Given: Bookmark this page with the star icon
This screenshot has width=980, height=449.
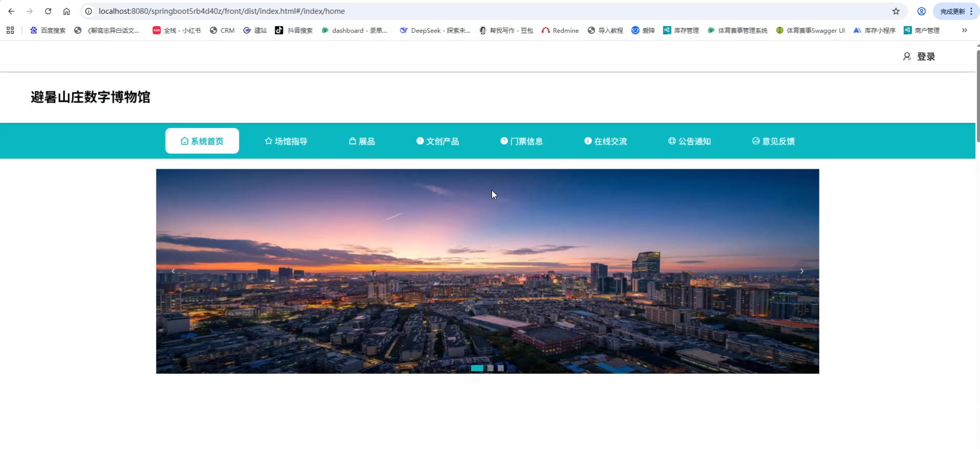Looking at the screenshot, I should click(x=896, y=11).
